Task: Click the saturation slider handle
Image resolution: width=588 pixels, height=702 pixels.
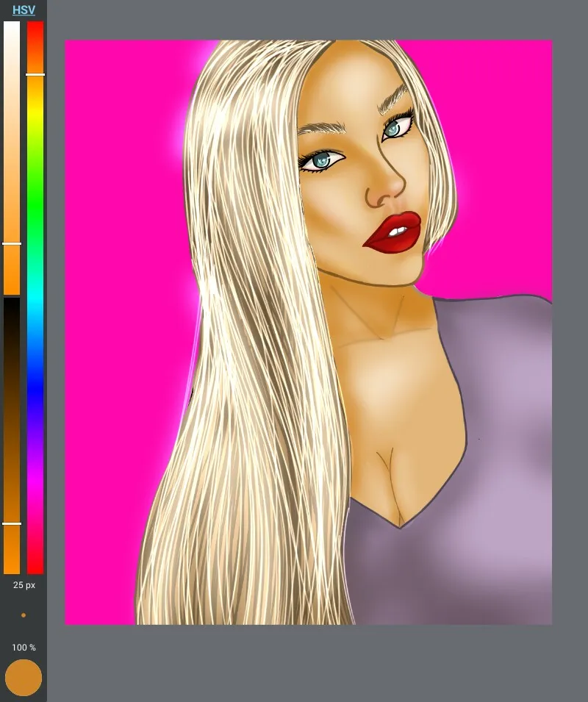Action: [12, 243]
